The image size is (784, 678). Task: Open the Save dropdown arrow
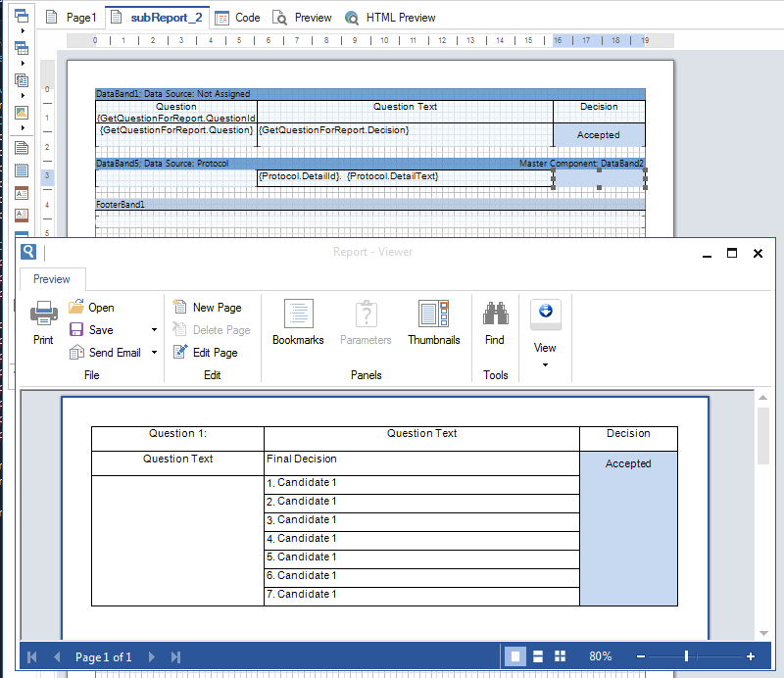[x=154, y=329]
